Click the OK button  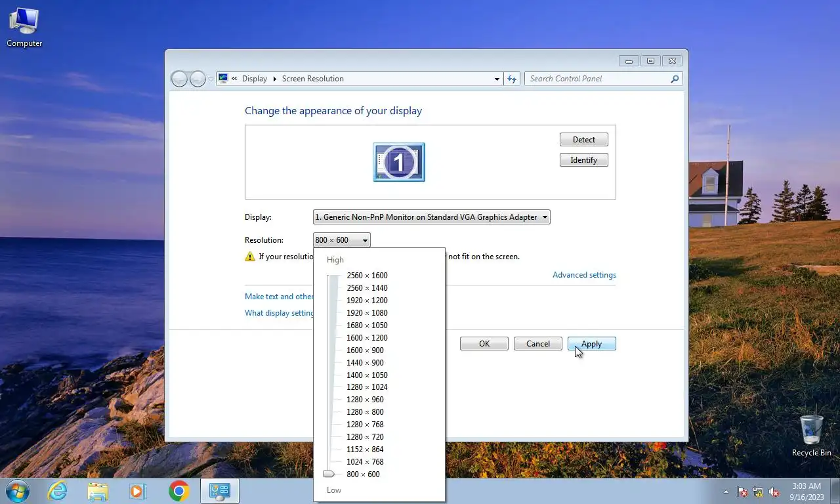click(x=484, y=344)
